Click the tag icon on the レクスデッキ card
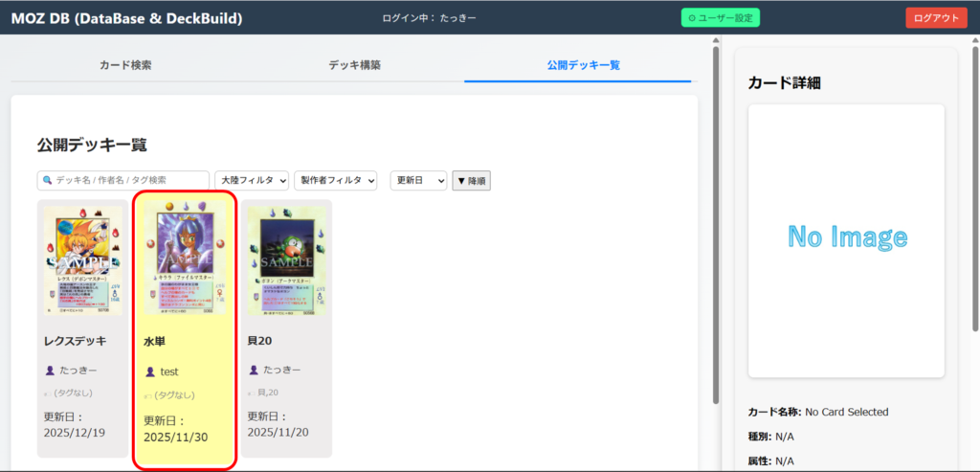The image size is (980, 472). tap(48, 393)
